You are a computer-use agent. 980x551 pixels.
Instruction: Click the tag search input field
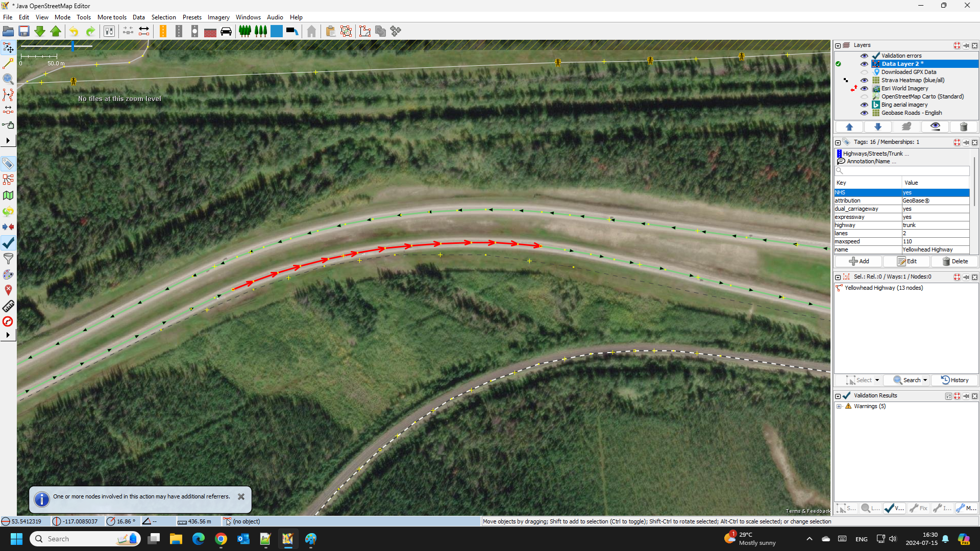902,171
